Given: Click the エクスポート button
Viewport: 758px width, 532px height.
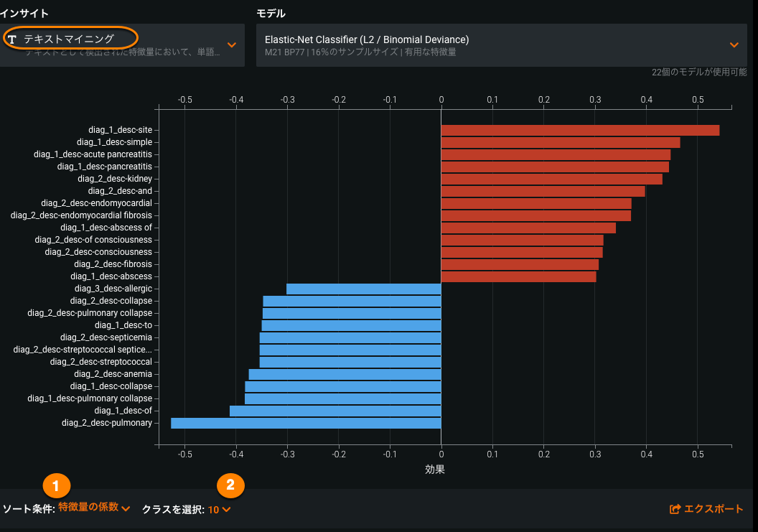Looking at the screenshot, I should tap(706, 509).
